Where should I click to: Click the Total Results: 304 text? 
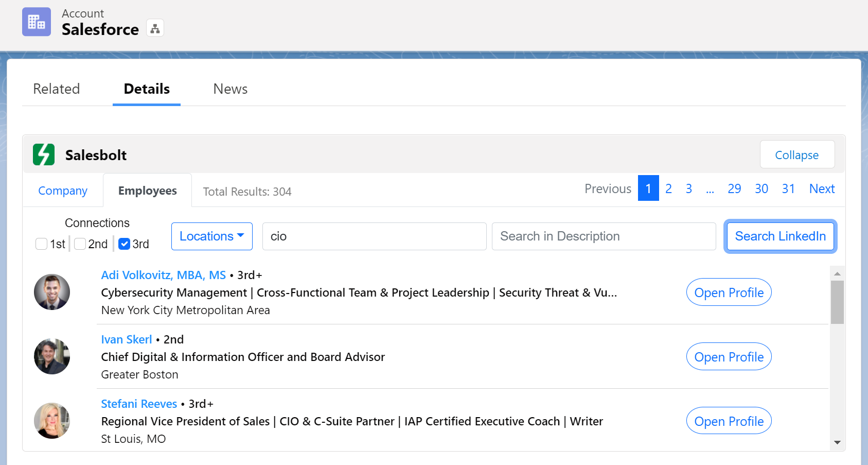(247, 192)
